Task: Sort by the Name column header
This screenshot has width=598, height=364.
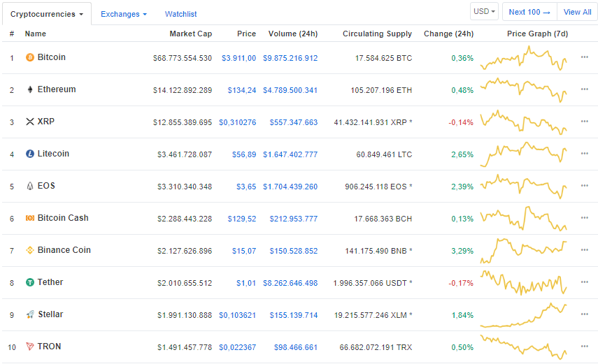Action: click(36, 34)
